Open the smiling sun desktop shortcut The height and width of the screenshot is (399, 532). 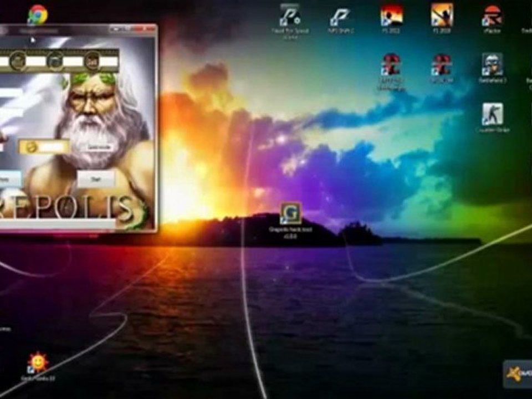[38, 362]
